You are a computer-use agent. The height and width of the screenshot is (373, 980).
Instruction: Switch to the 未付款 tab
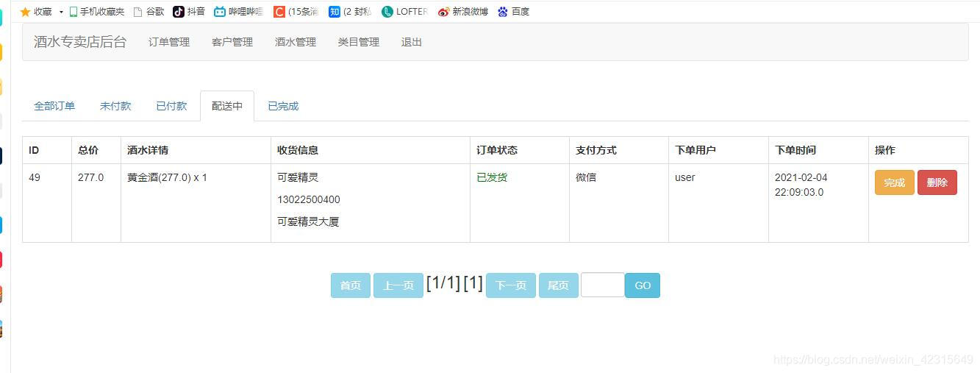115,106
